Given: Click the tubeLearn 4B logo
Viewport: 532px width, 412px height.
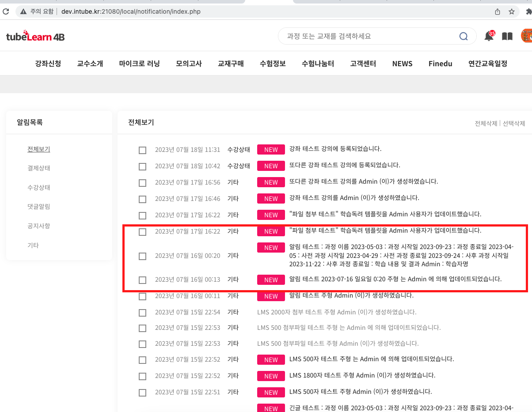Looking at the screenshot, I should click(35, 37).
